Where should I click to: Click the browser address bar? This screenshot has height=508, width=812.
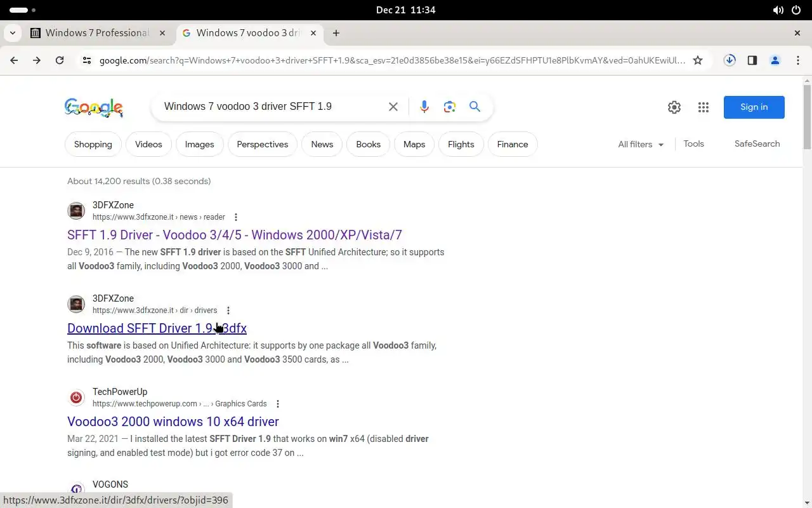point(392,60)
